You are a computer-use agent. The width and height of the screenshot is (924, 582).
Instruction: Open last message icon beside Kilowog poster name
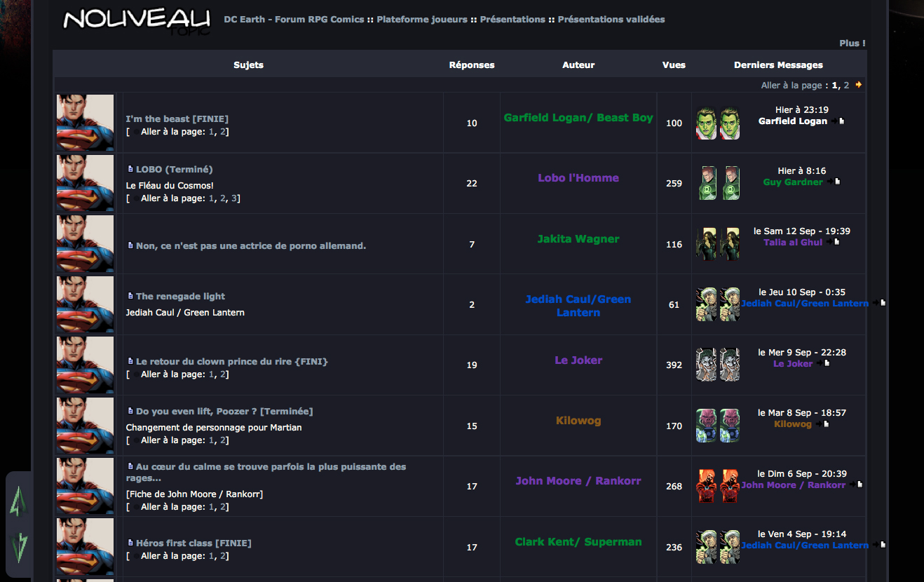[x=825, y=424]
